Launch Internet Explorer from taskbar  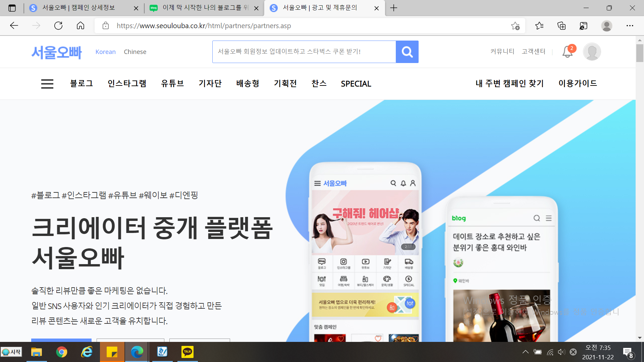coord(87,352)
